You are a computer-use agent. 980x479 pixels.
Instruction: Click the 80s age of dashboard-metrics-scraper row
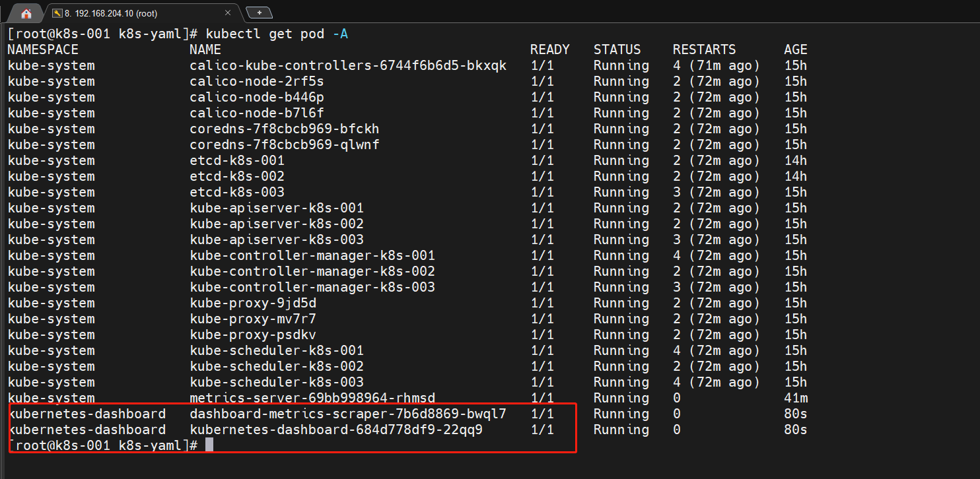[x=796, y=414]
